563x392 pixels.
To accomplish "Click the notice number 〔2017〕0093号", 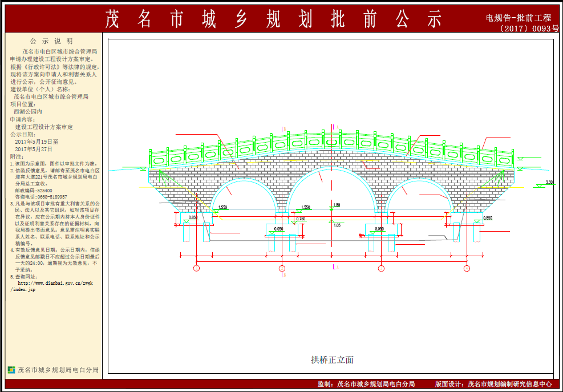I will tap(528, 28).
